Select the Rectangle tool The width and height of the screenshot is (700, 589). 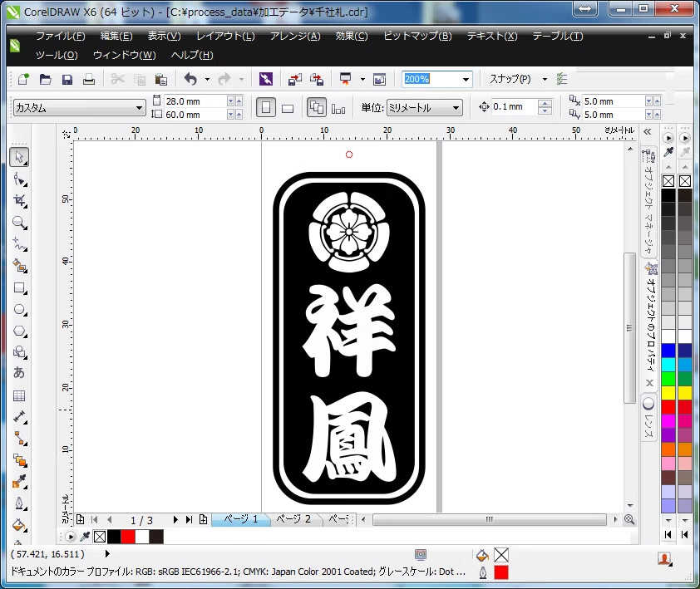(20, 288)
